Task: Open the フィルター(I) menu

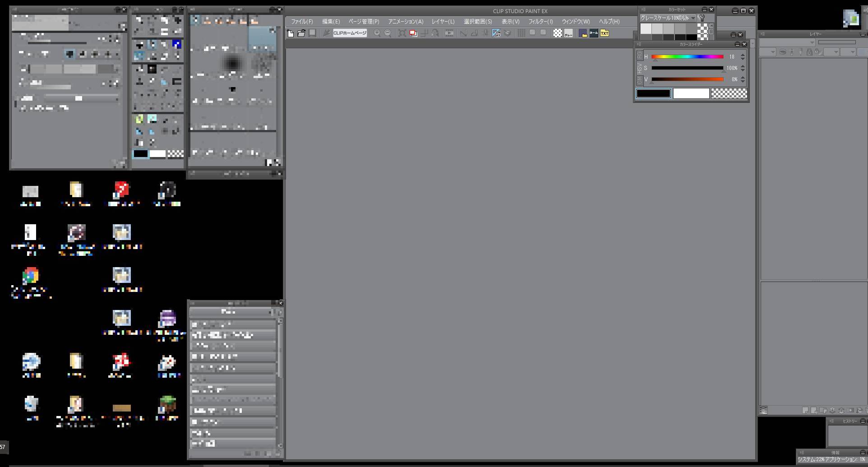Action: point(540,22)
